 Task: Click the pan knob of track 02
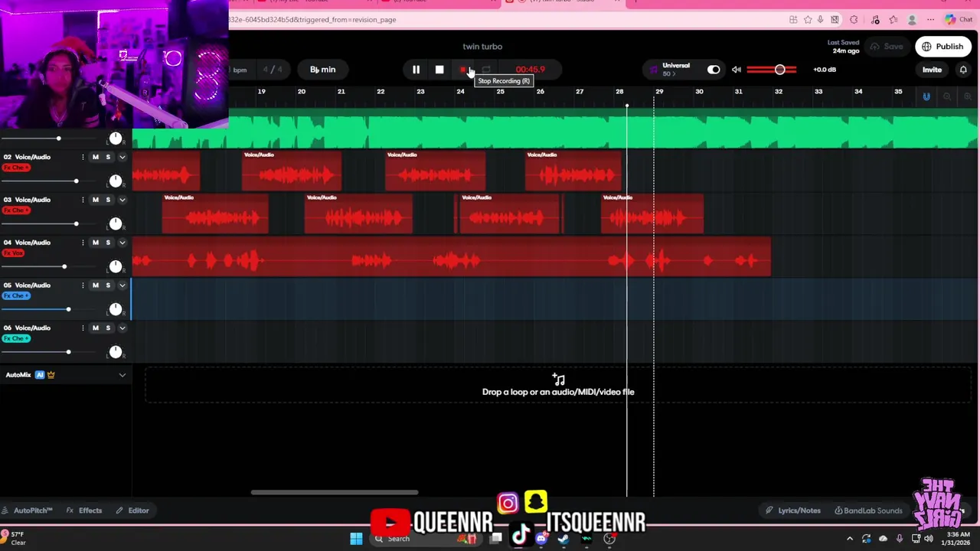tap(115, 181)
